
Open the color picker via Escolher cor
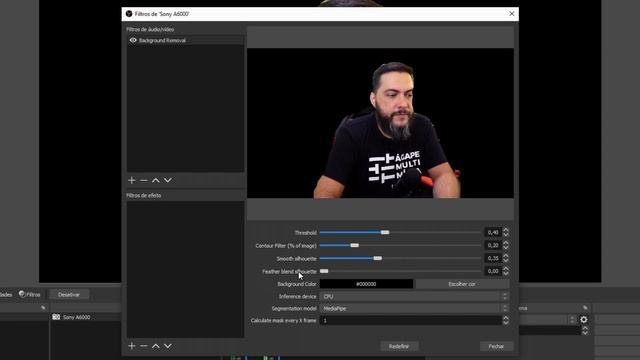462,284
